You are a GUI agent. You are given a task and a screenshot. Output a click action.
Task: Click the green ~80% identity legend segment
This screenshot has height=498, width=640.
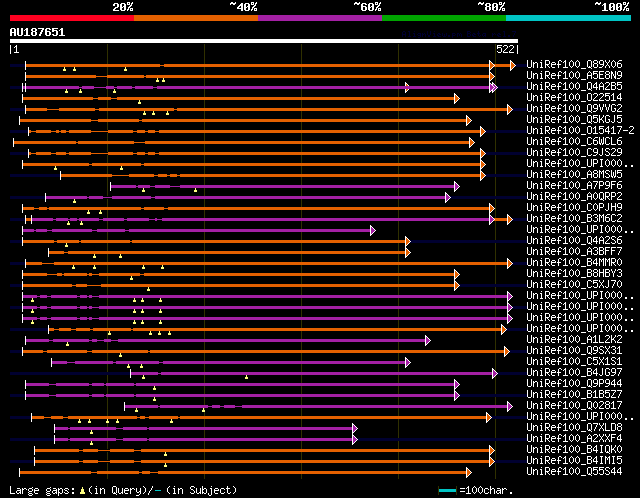click(444, 18)
